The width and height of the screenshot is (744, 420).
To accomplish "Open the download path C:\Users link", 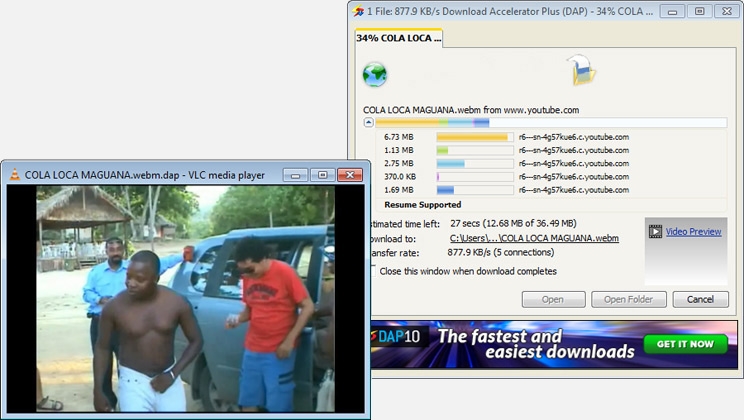I will click(x=534, y=238).
